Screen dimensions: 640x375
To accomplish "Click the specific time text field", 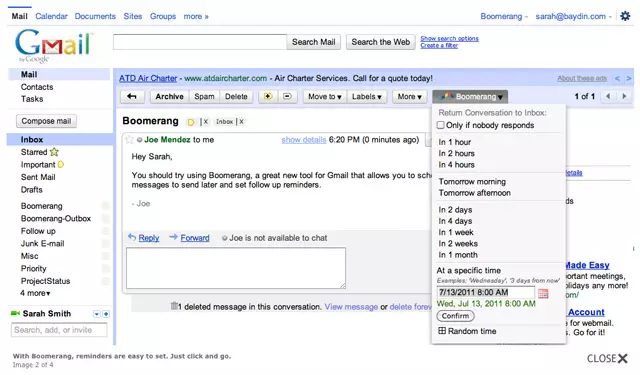I will point(485,292).
